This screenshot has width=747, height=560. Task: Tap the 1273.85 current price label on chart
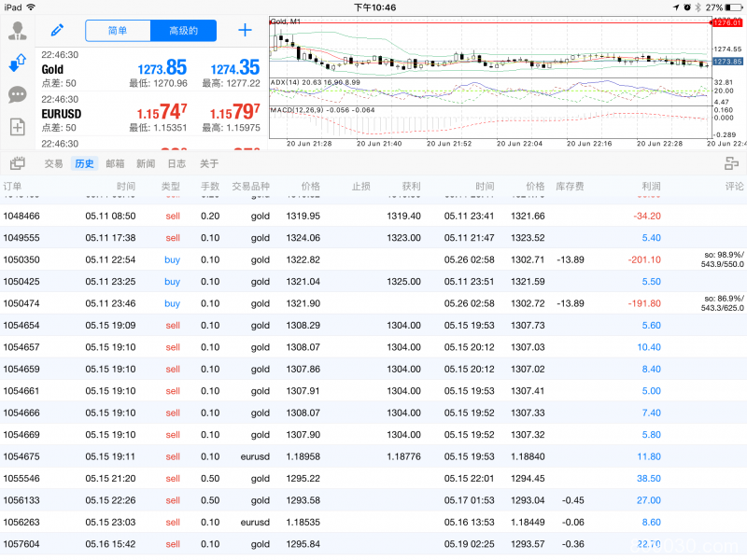[727, 62]
